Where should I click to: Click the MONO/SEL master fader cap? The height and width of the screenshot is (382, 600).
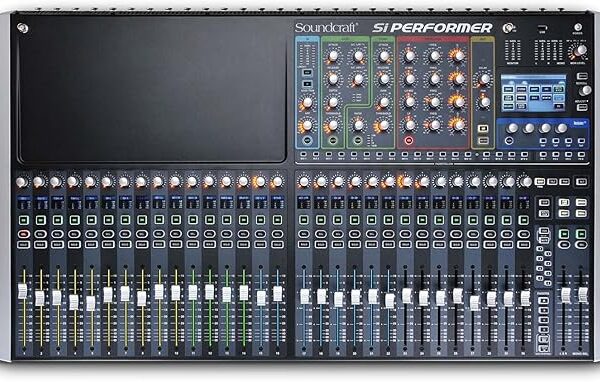click(x=582, y=294)
